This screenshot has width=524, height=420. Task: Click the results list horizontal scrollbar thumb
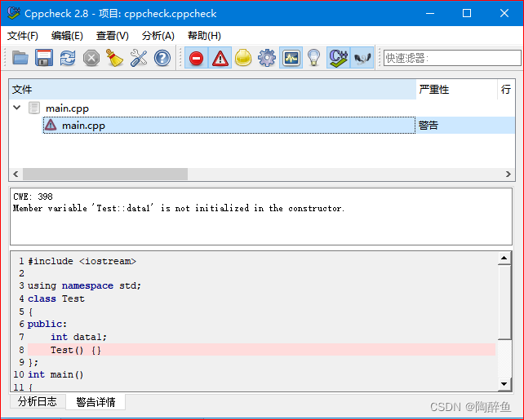105,174
